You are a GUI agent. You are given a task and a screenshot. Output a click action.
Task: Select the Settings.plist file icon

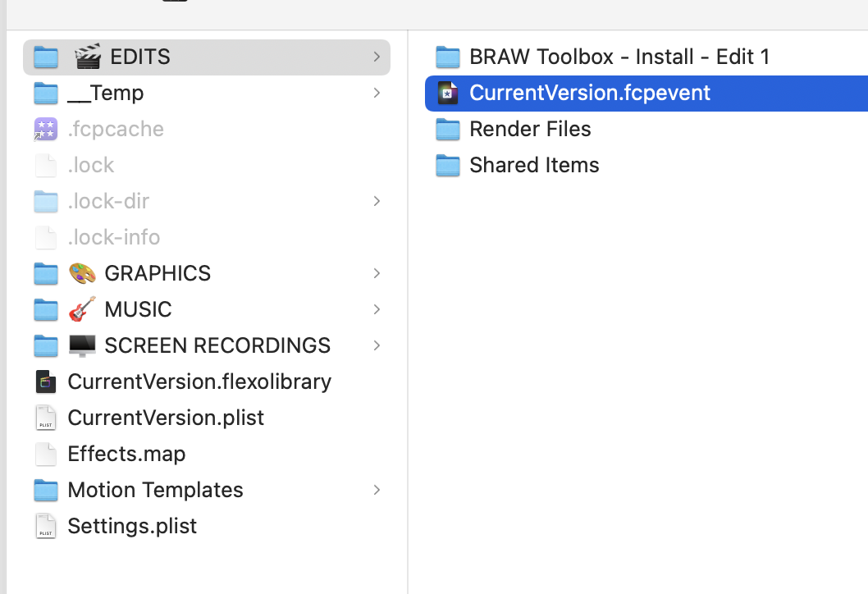[x=46, y=526]
